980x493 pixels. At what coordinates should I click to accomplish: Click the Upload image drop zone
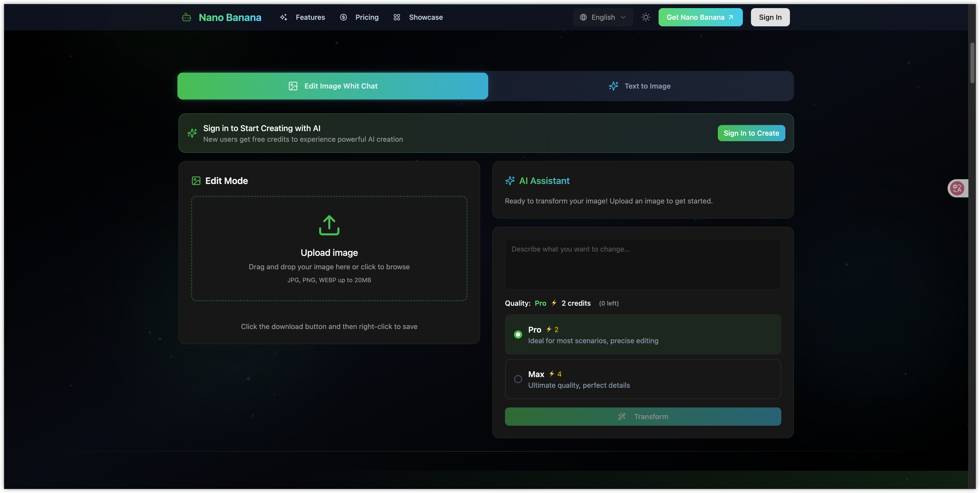coord(329,249)
